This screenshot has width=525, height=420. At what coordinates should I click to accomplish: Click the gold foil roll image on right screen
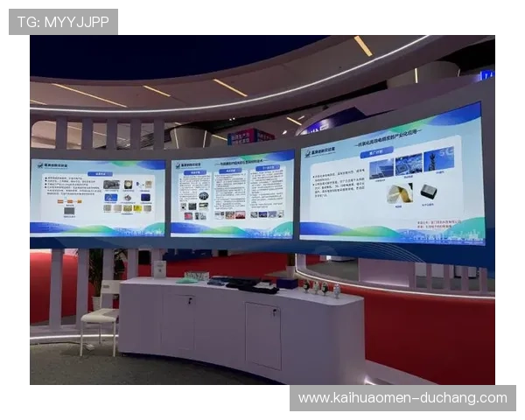[398, 193]
